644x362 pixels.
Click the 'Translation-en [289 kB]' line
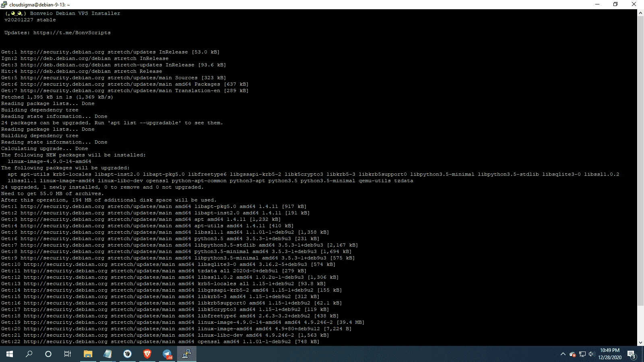pos(125,90)
